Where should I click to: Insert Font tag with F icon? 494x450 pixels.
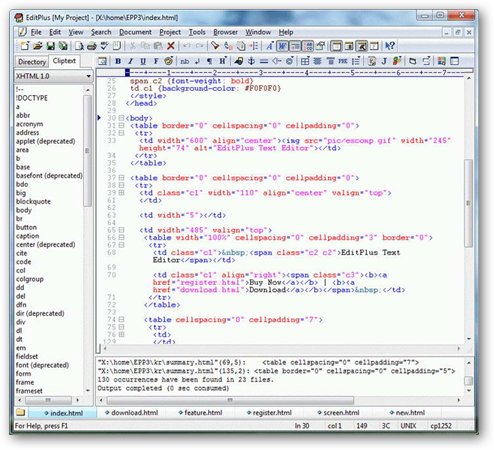(x=156, y=61)
